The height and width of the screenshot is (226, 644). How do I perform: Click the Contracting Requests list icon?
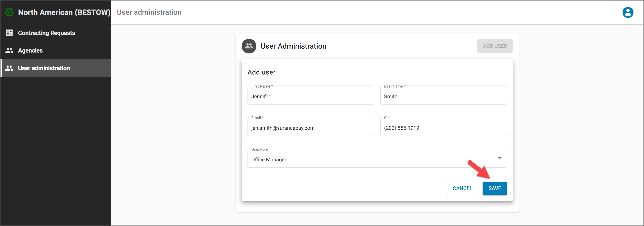[9, 33]
